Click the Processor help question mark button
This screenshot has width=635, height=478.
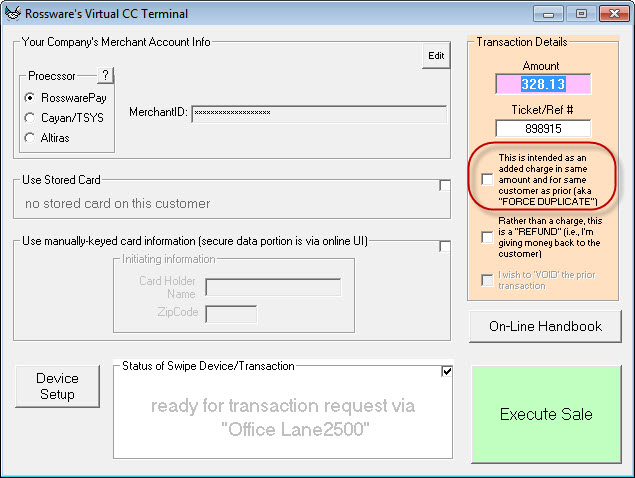106,76
